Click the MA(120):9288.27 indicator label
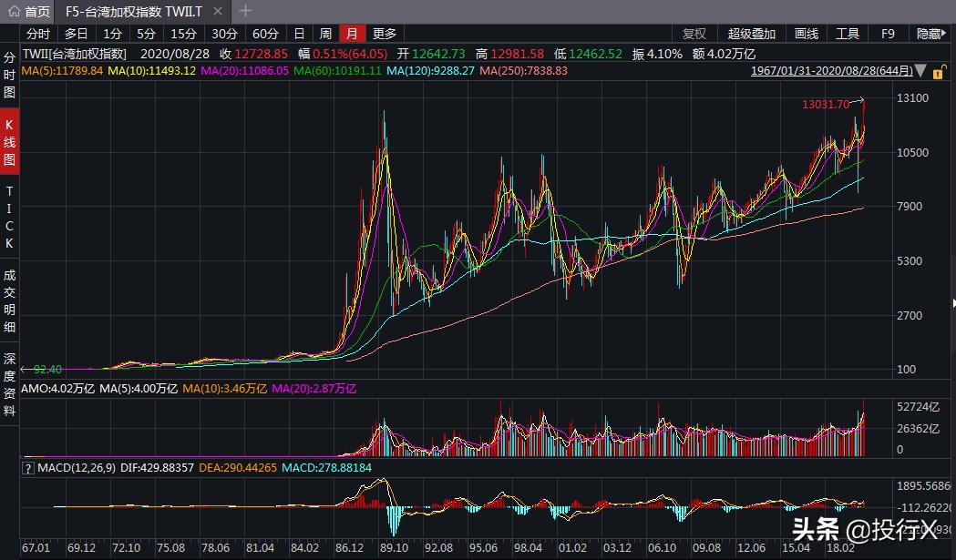 coord(430,71)
